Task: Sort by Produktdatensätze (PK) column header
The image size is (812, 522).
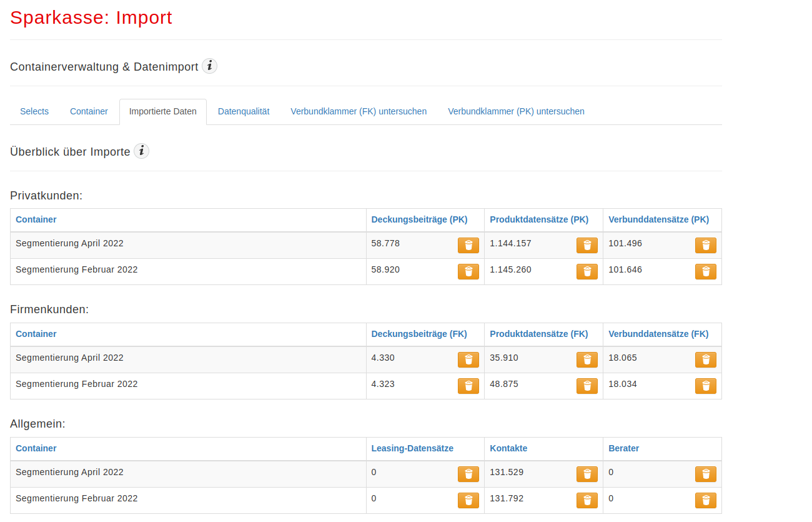Action: (x=539, y=219)
